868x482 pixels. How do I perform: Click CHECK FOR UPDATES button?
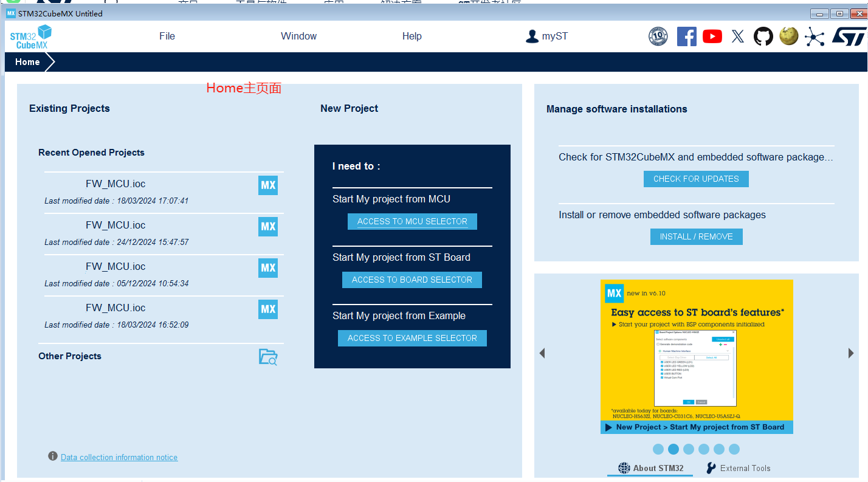(x=696, y=179)
